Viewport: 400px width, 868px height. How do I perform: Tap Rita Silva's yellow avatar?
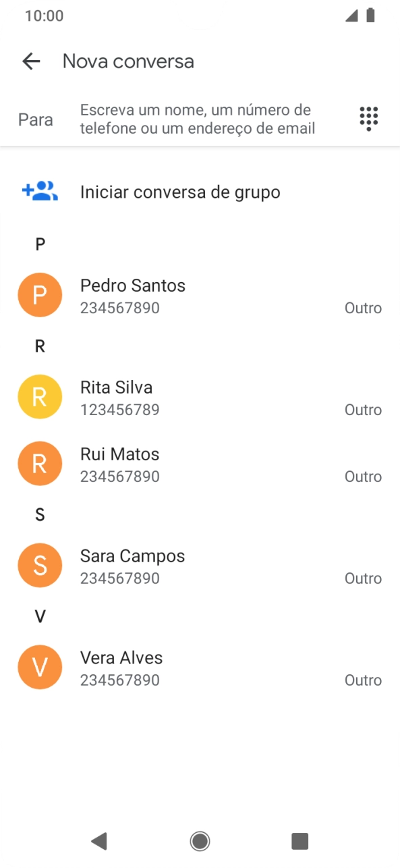tap(40, 396)
